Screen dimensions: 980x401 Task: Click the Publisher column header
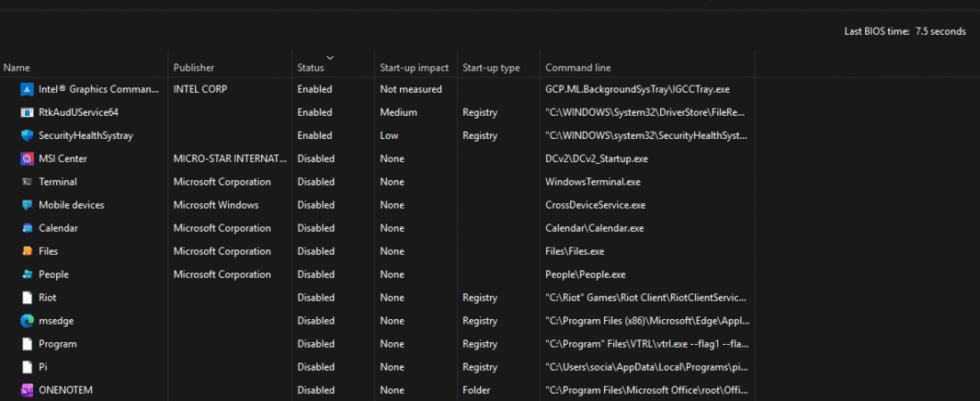click(x=193, y=68)
